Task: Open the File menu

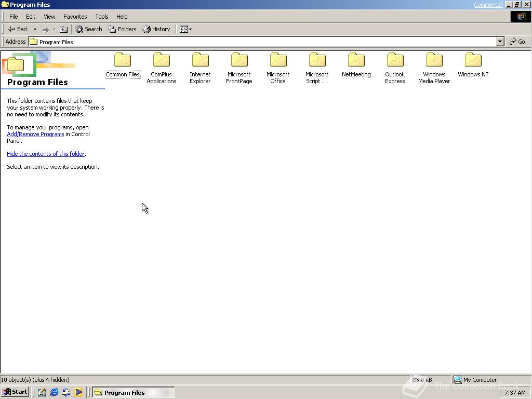Action: [x=14, y=17]
